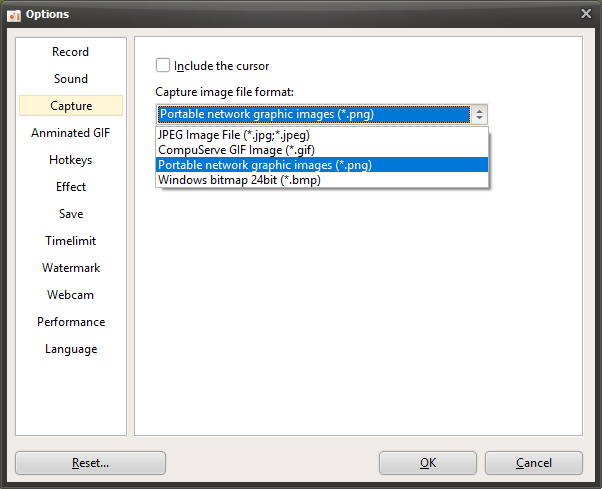Close the Options dialog window
The width and height of the screenshot is (602, 489).
[x=586, y=13]
